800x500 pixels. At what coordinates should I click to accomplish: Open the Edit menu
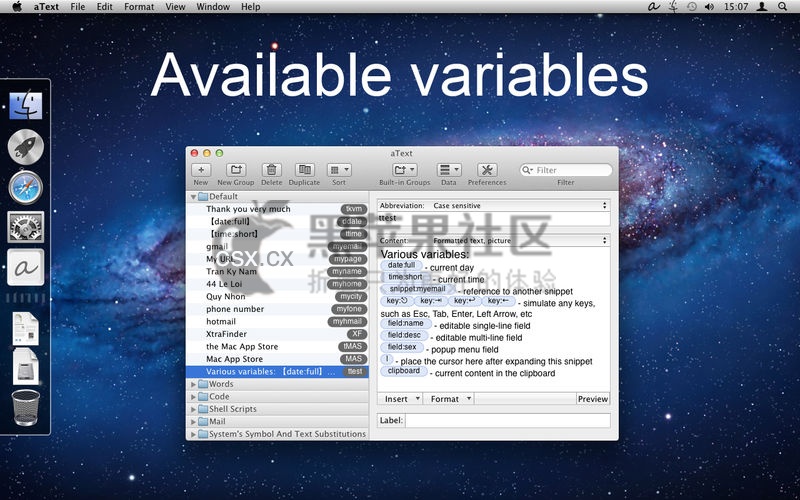[x=105, y=7]
